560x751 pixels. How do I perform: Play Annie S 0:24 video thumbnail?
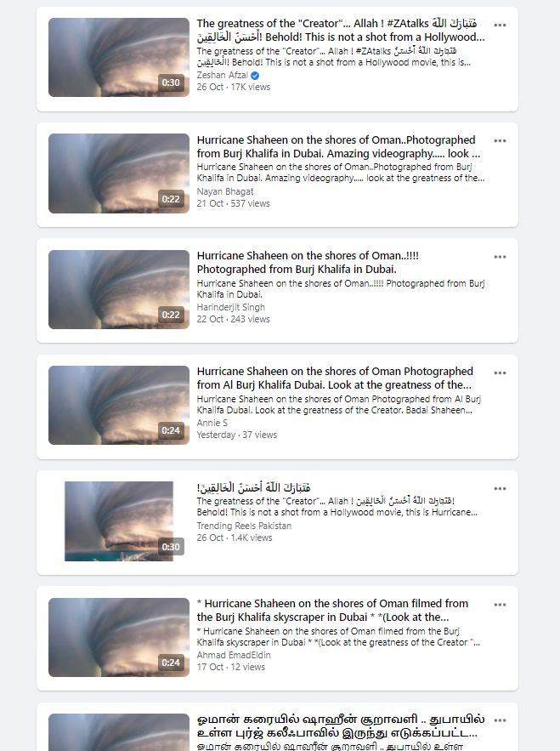(x=118, y=405)
